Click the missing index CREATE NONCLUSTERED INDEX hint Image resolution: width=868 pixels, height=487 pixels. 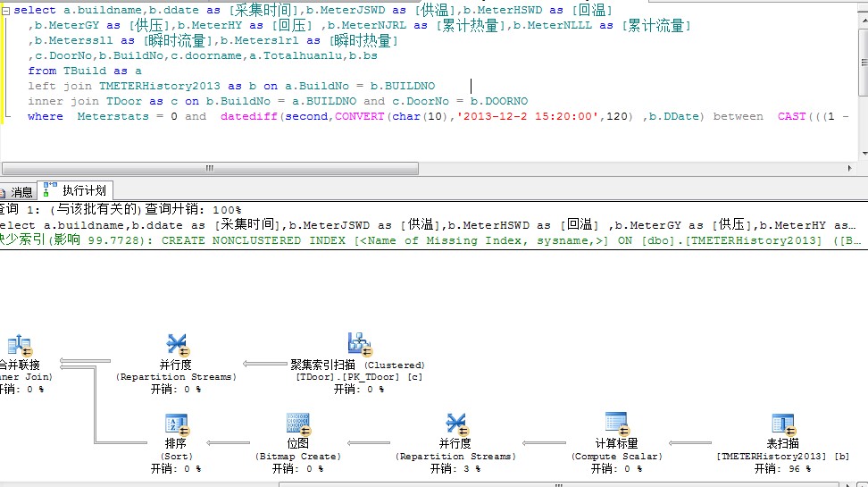[432, 240]
